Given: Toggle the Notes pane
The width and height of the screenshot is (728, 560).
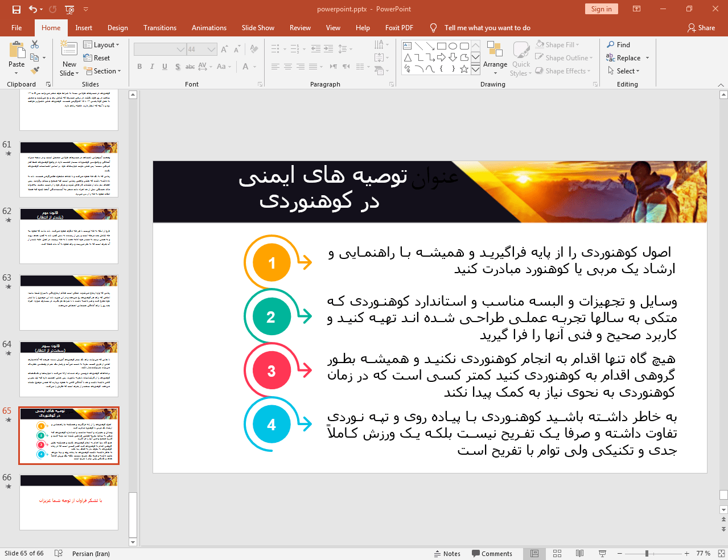Looking at the screenshot, I should click(x=447, y=554).
